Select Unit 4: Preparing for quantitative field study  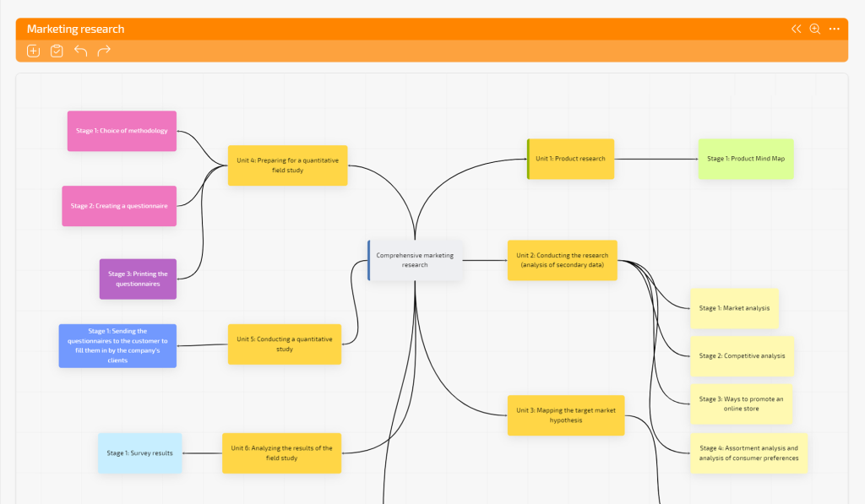[287, 165]
